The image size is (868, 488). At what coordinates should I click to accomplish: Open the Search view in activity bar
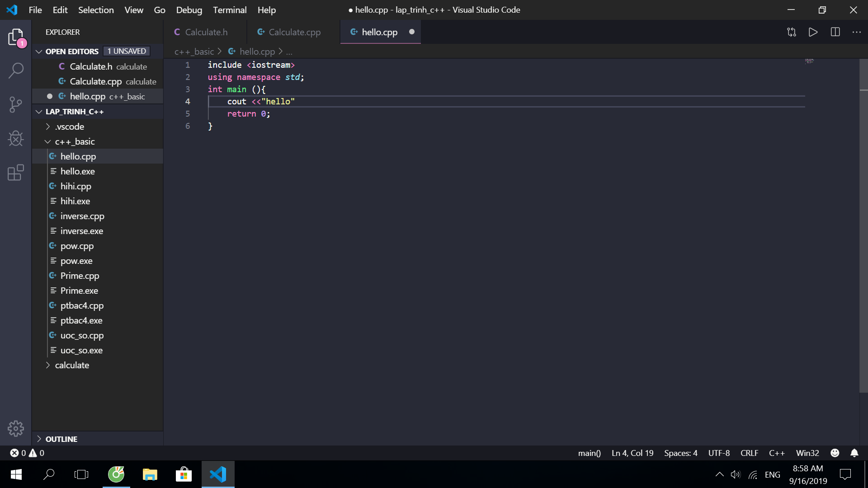pyautogui.click(x=16, y=70)
